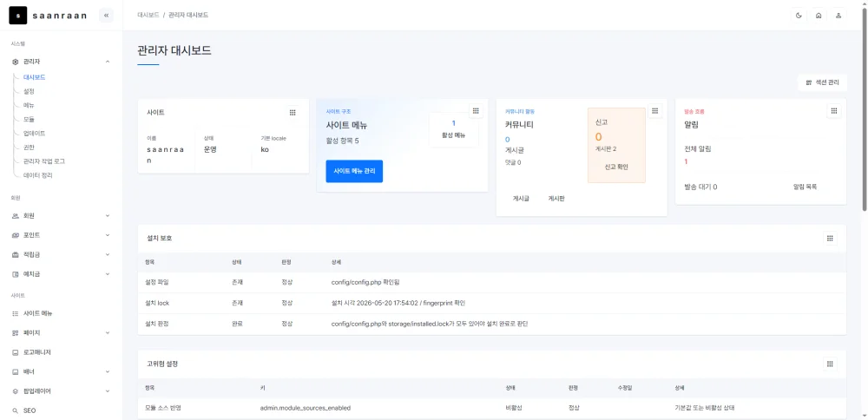Open the home icon in header
Screen dimensions: 868x420
coord(819,16)
